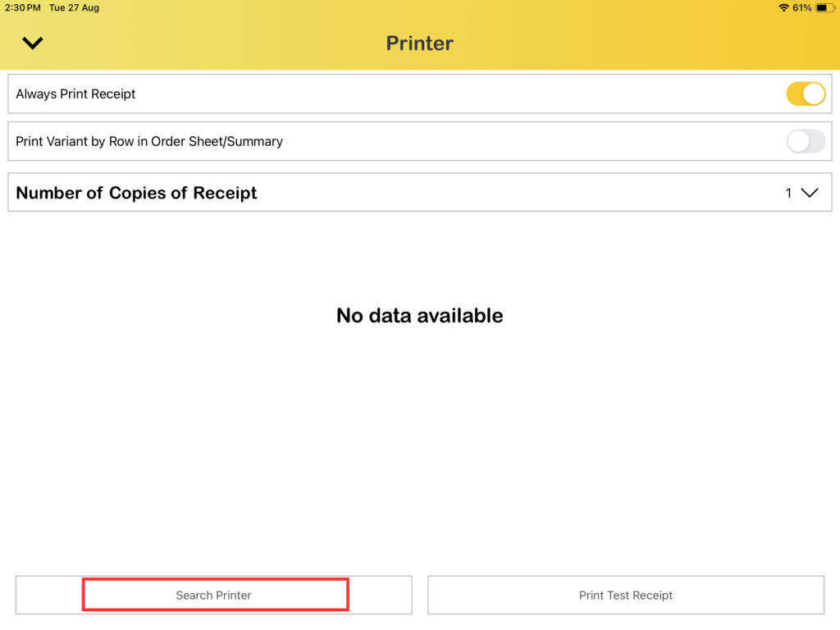
Task: Tap the Printer page title
Action: click(x=419, y=43)
